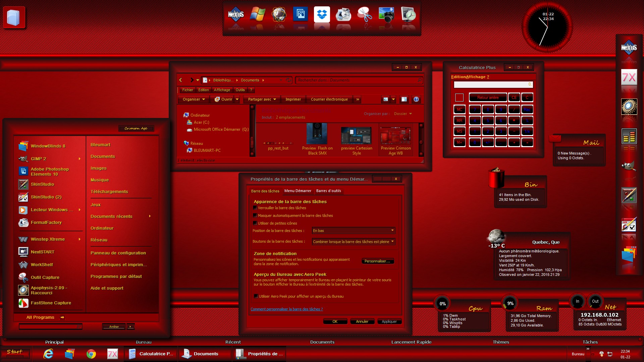
Task: Open the camera photo icon in the top dock
Action: pos(386,14)
